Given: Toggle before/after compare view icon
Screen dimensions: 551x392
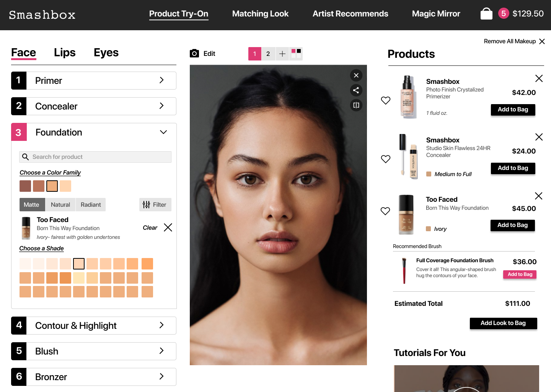Looking at the screenshot, I should [356, 105].
